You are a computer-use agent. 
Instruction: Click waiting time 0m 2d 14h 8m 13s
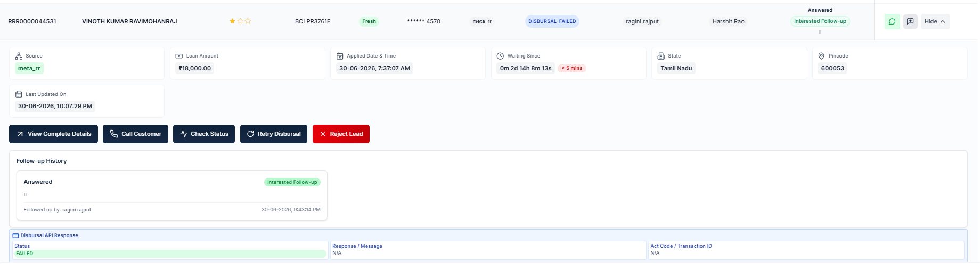click(526, 68)
